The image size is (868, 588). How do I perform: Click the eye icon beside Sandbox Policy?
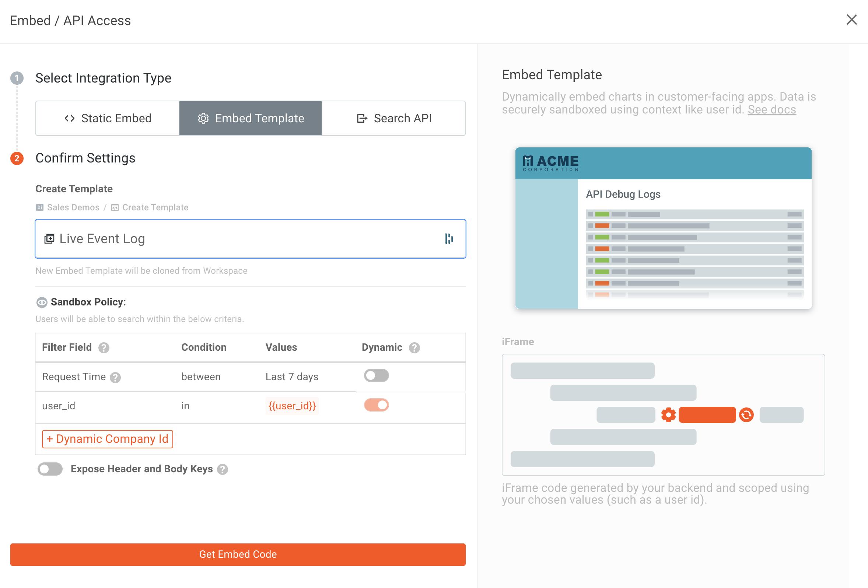[x=42, y=302]
